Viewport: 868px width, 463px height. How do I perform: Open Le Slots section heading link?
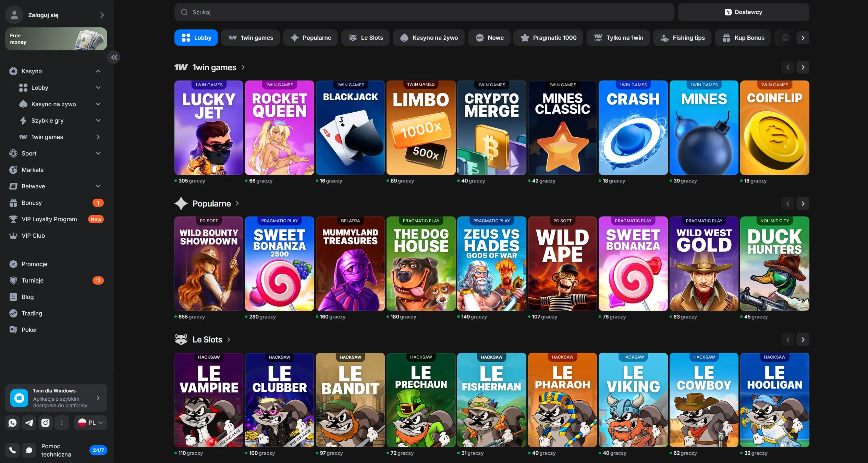tap(207, 340)
